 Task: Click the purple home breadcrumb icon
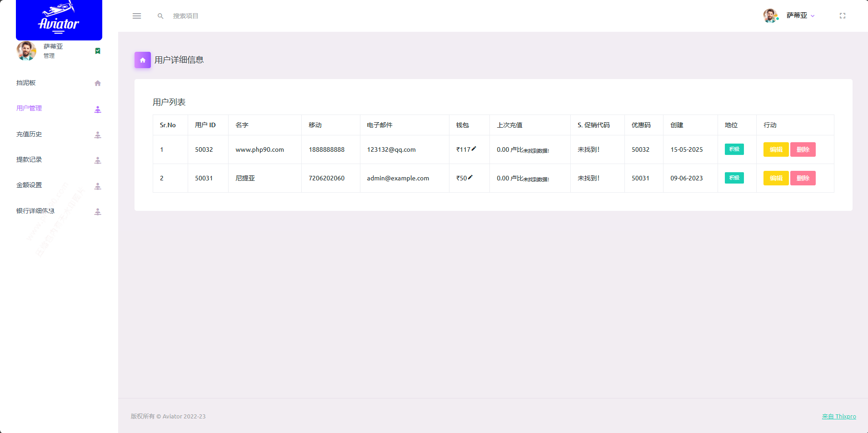(143, 60)
